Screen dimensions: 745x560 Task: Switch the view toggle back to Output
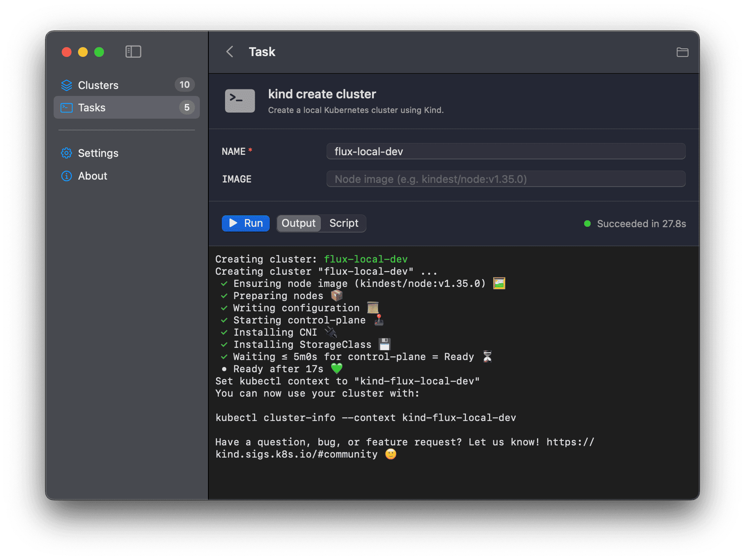(298, 223)
